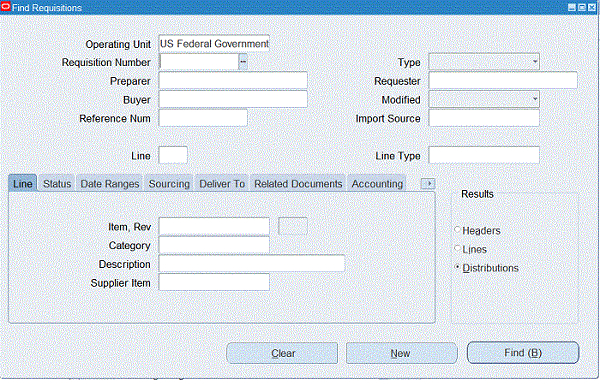Open the Related Documents tab
This screenshot has height=380, width=600.
(x=298, y=184)
